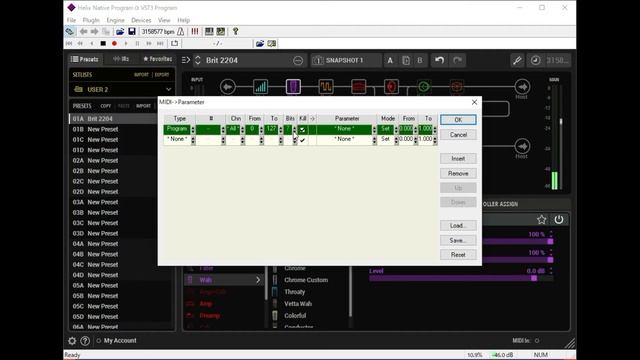Toggle block bypass with power icon

coord(559,220)
